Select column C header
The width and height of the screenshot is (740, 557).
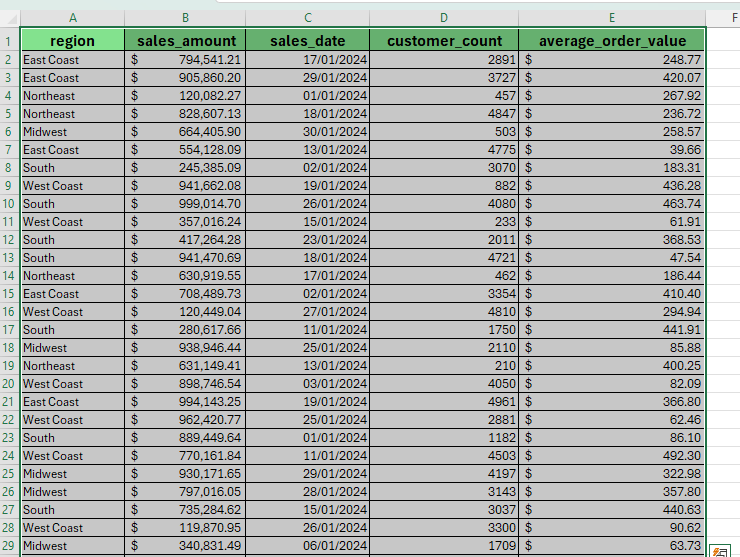(307, 17)
